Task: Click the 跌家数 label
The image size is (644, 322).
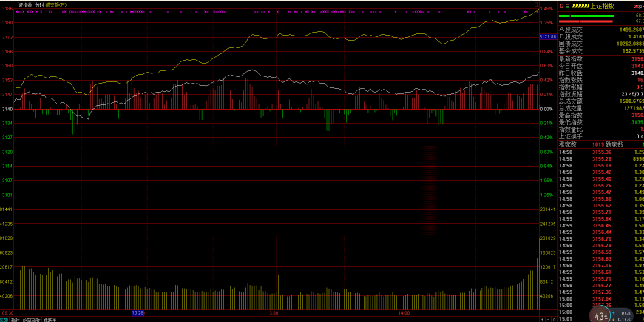Action: pyautogui.click(x=615, y=144)
